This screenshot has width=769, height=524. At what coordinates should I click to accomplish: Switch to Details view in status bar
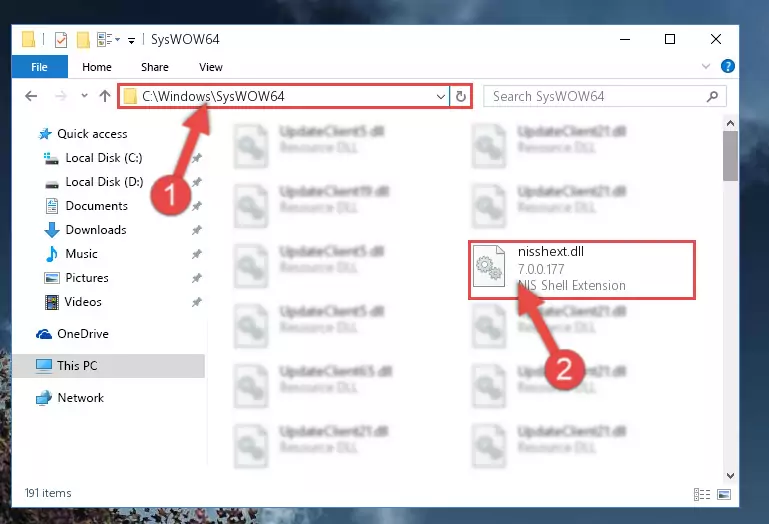pyautogui.click(x=702, y=494)
